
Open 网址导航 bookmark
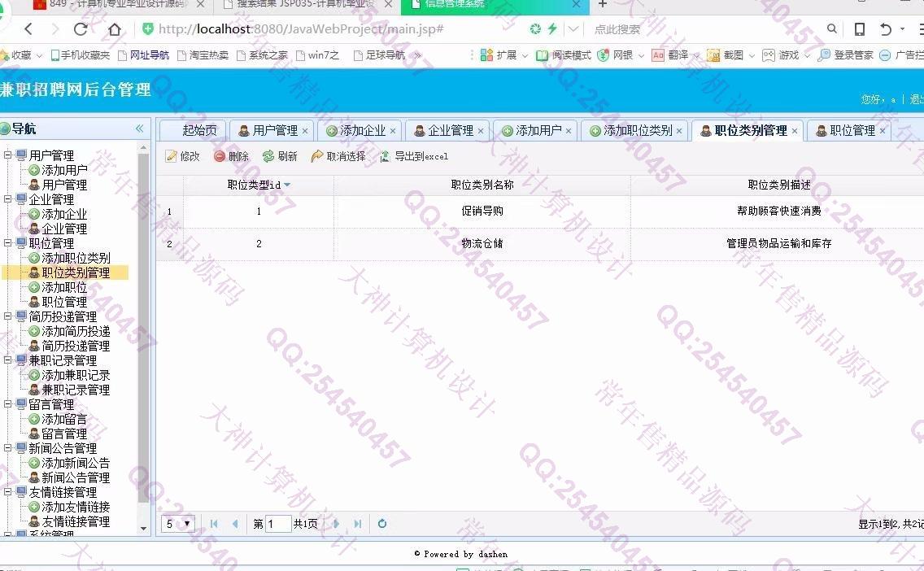point(143,54)
